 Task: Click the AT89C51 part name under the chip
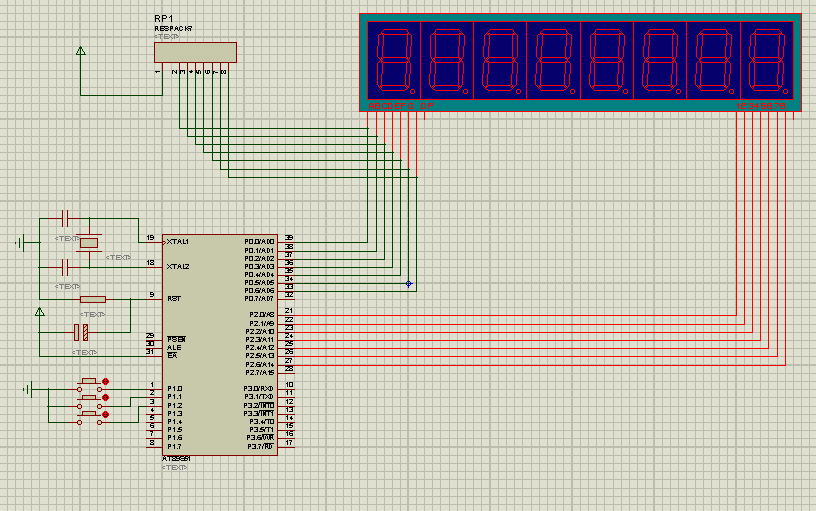tap(176, 459)
